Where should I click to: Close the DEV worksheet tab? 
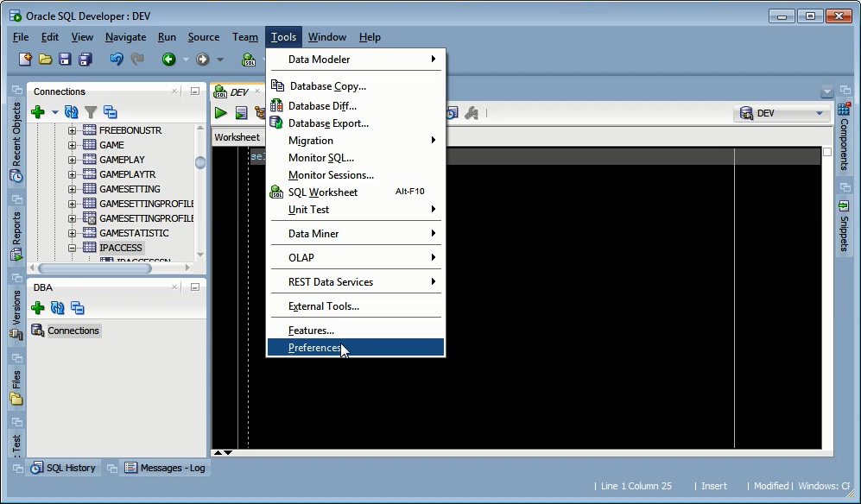point(257,91)
